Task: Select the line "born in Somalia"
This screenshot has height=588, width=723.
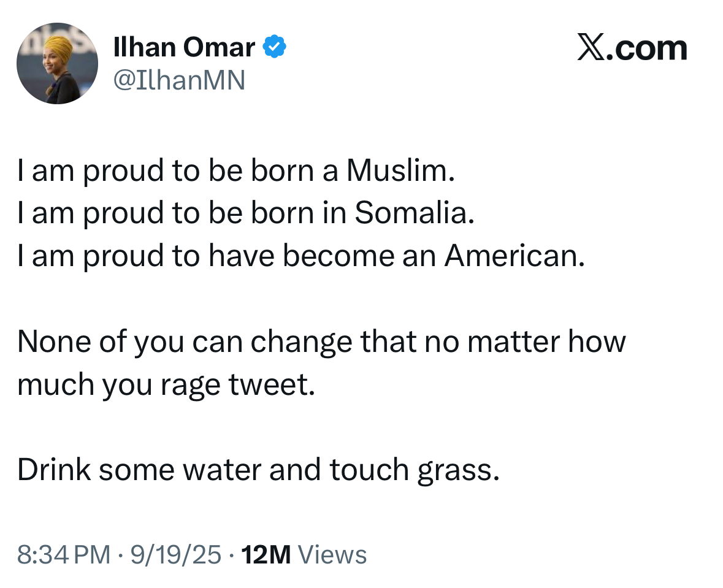Action: point(246,213)
